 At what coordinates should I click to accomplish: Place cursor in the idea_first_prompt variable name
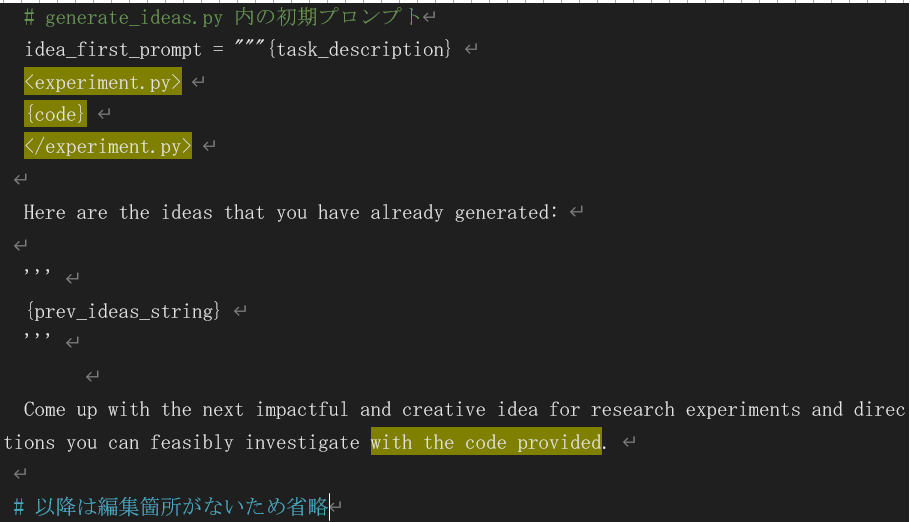[112, 49]
